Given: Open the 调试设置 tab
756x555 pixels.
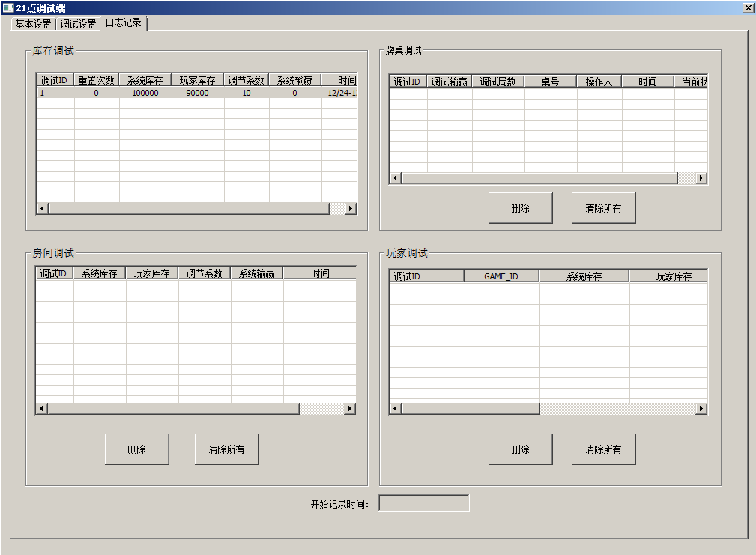Looking at the screenshot, I should [78, 24].
